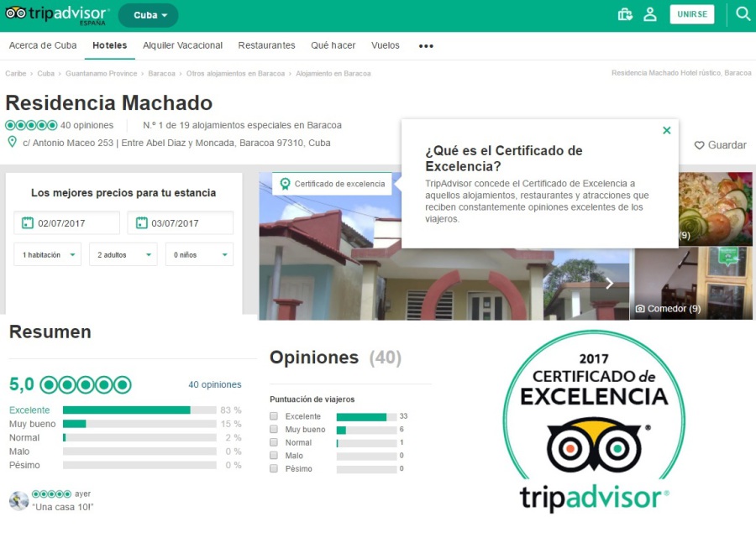Click the user profile icon
Viewport: 756px width, 543px height.
coord(650,14)
